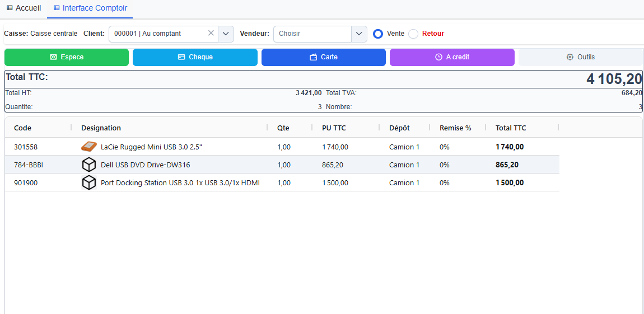Clear the selected client with X icon

coord(211,34)
